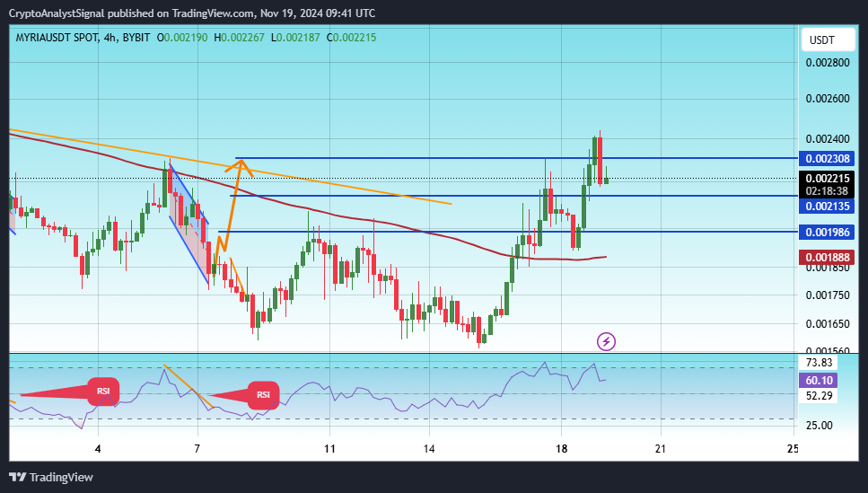Click the 0.001650 price axis label
Viewport: 868px width, 493px height.
[827, 323]
